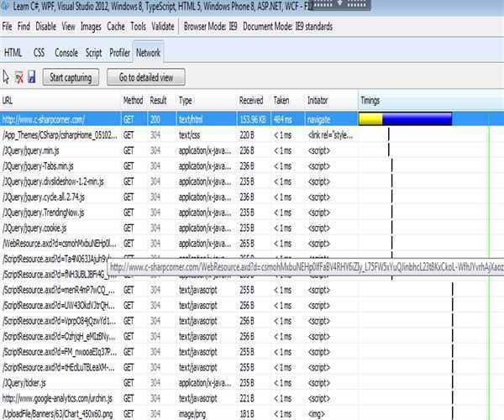504x420 pixels.
Task: Switch to the HTML tab
Action: coord(13,52)
